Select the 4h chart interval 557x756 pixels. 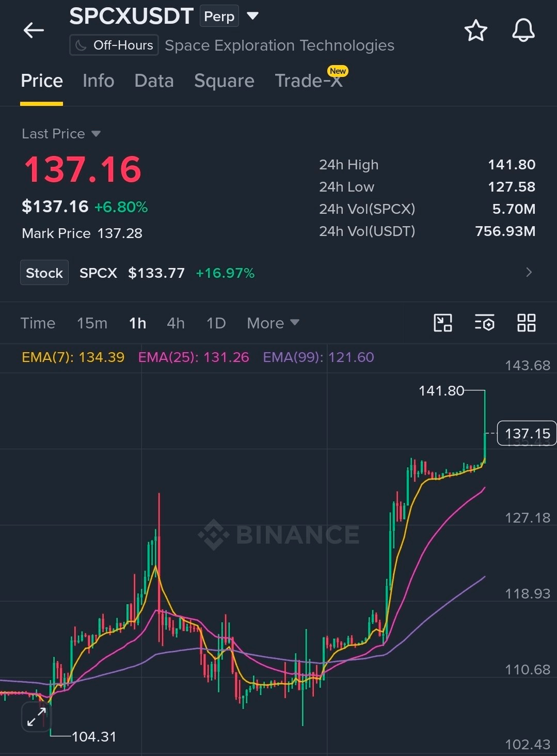[x=176, y=323]
